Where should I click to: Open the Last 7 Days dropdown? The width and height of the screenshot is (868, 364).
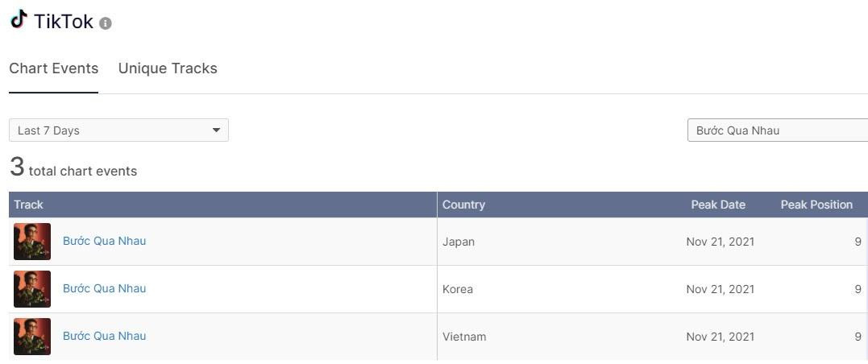pos(118,130)
